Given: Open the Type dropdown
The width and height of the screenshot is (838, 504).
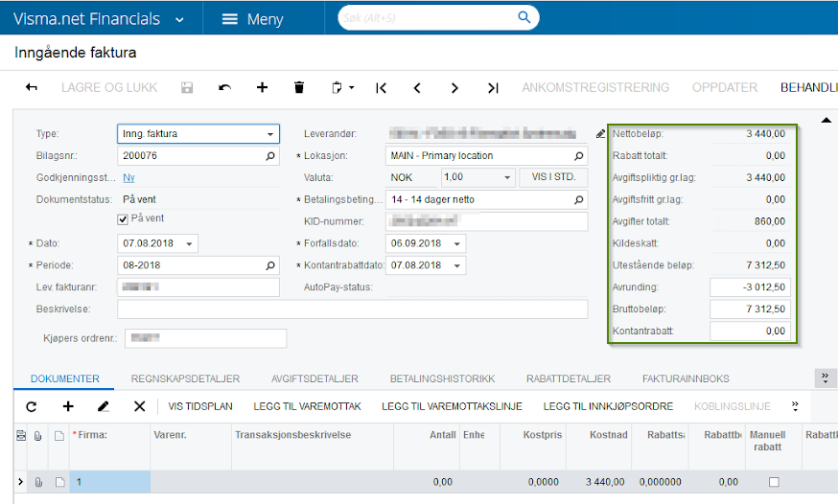Looking at the screenshot, I should coord(270,134).
